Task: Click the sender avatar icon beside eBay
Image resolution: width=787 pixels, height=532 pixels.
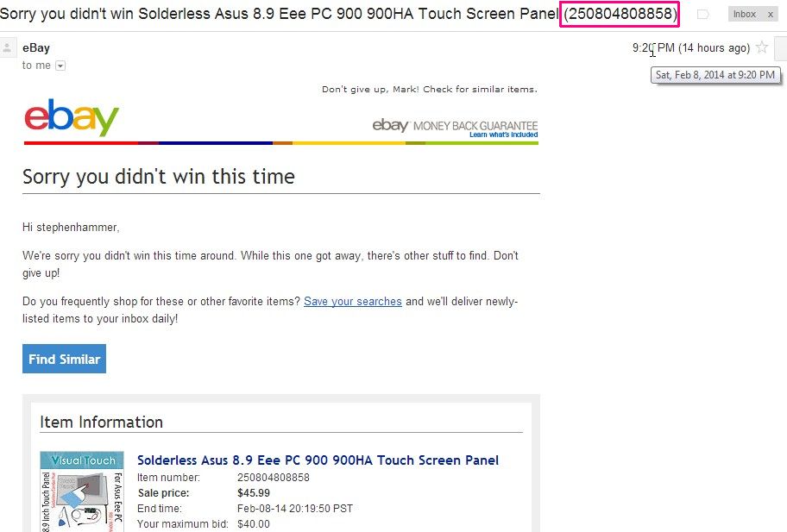Action: click(x=8, y=48)
